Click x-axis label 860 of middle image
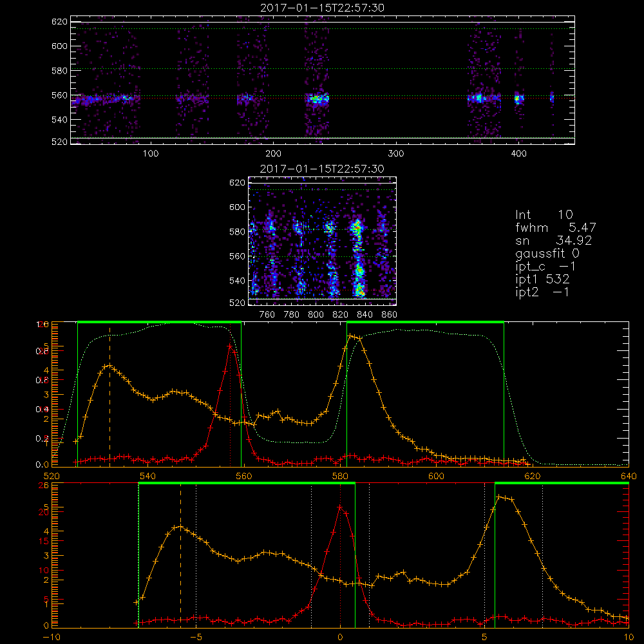 pos(389,315)
